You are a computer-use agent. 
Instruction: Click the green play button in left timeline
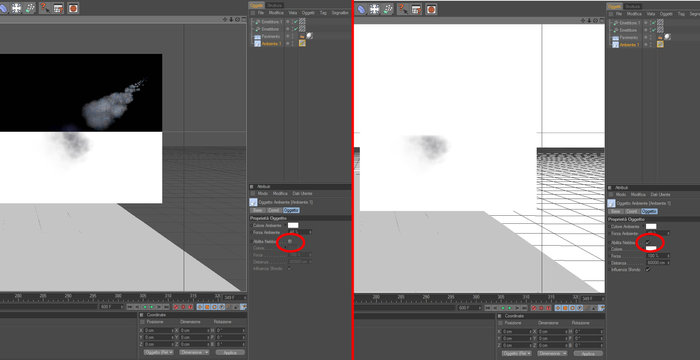152,307
